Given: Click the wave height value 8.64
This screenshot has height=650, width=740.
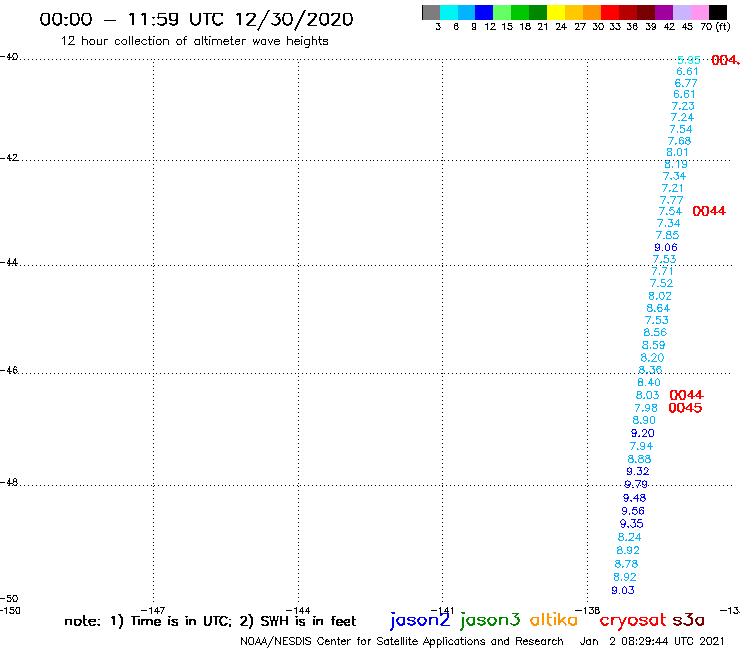Looking at the screenshot, I should tap(658, 308).
